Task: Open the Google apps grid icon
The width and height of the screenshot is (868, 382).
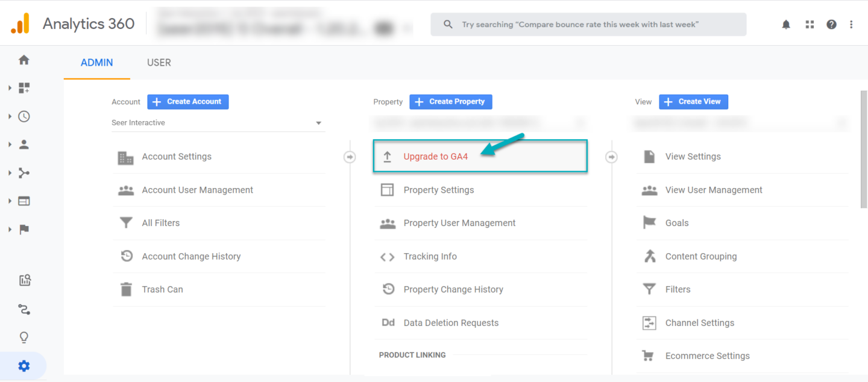Action: pyautogui.click(x=810, y=25)
